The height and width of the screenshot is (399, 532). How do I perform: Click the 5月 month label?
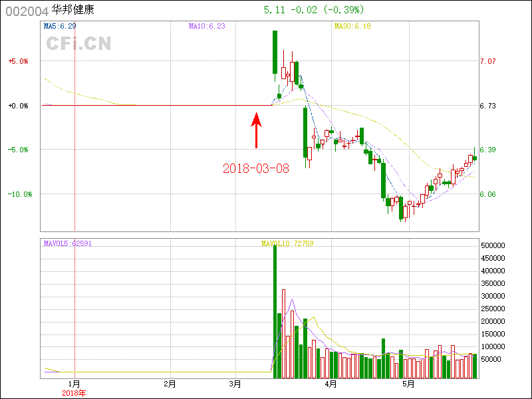point(409,384)
